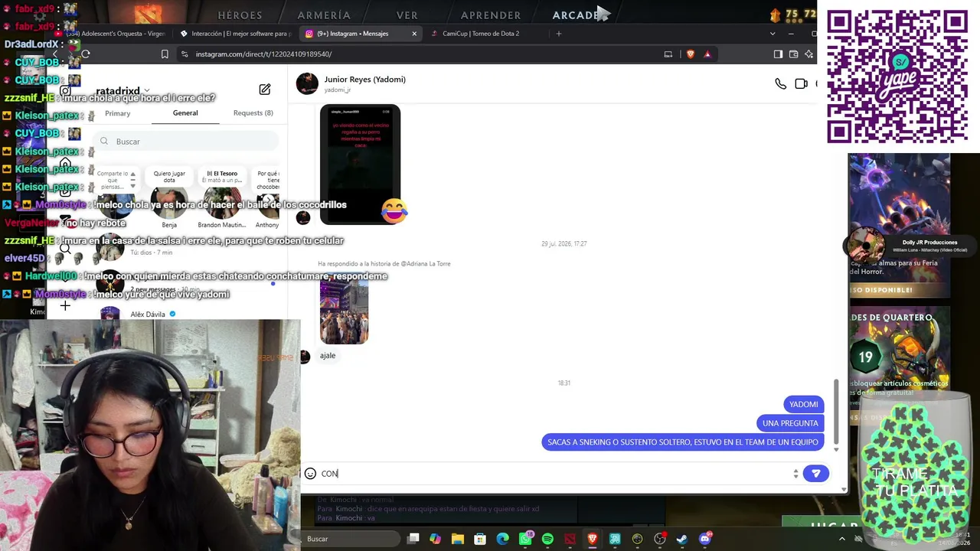Start an audio call with Junior Reyes
The height and width of the screenshot is (551, 980).
780,84
